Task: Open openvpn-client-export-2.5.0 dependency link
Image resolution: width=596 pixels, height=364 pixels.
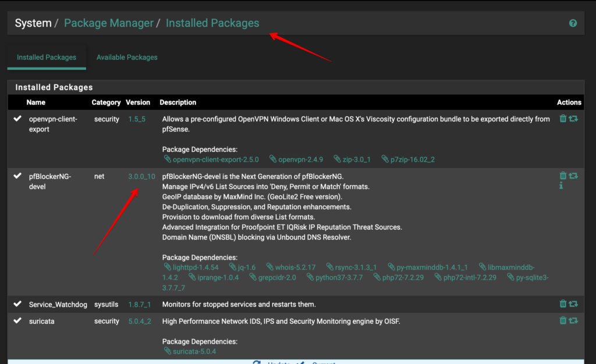Action: coord(211,159)
